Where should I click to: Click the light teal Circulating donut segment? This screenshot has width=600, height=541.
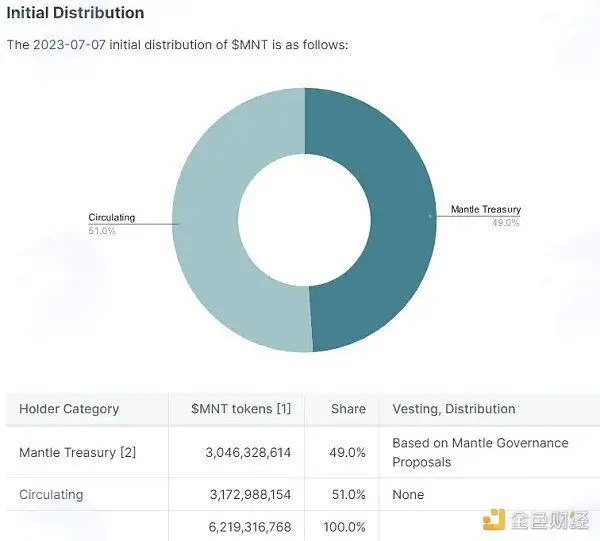click(x=207, y=218)
